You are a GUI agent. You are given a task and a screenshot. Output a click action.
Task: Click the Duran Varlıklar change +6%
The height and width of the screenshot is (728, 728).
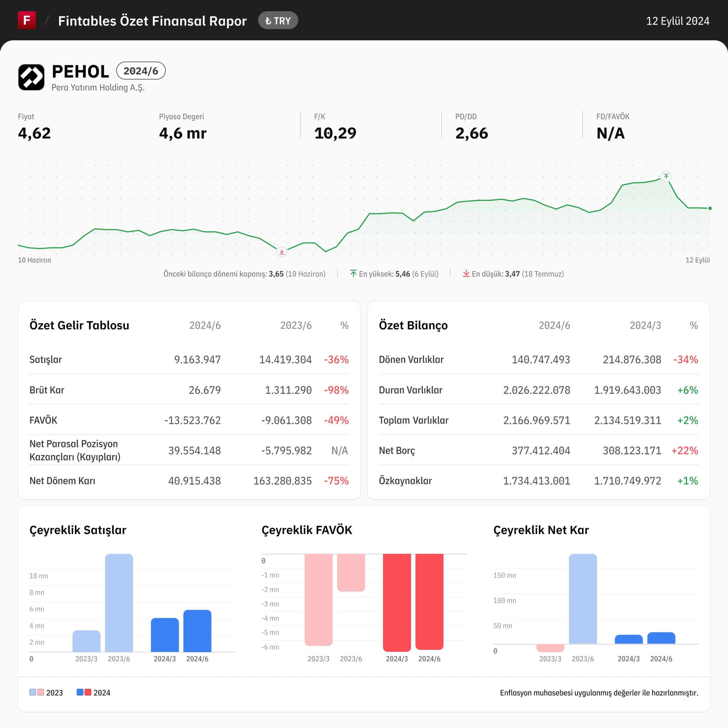click(x=688, y=390)
